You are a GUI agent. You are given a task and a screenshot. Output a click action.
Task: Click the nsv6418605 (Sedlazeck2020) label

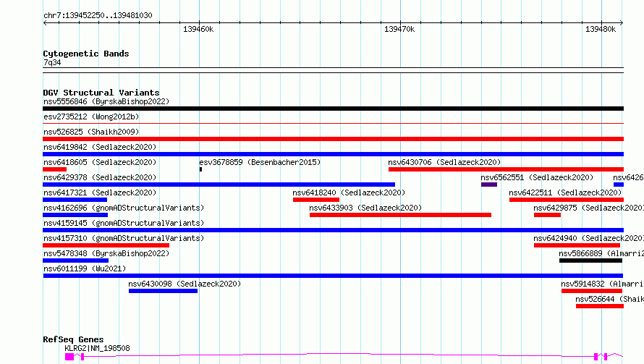point(100,162)
